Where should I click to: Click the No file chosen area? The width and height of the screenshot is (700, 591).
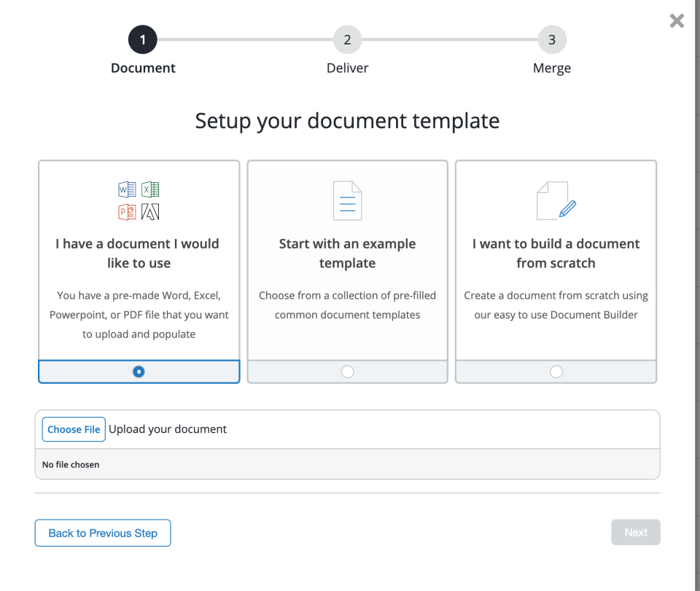pos(71,464)
